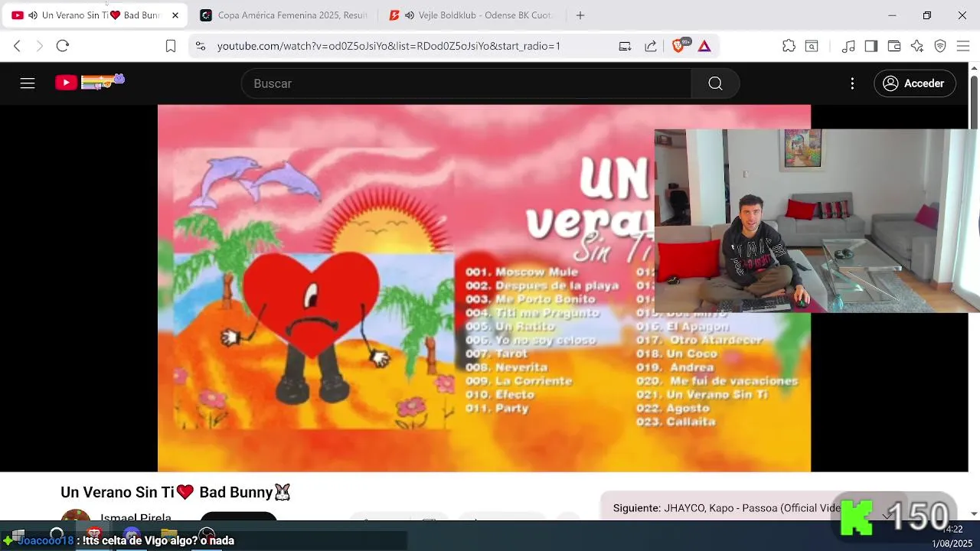Open the Brave VPN shield icon
The image size is (980, 551).
940,46
